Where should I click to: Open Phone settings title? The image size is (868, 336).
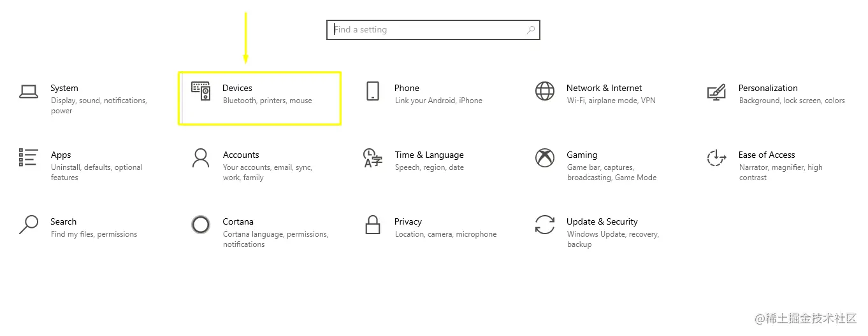click(x=407, y=88)
